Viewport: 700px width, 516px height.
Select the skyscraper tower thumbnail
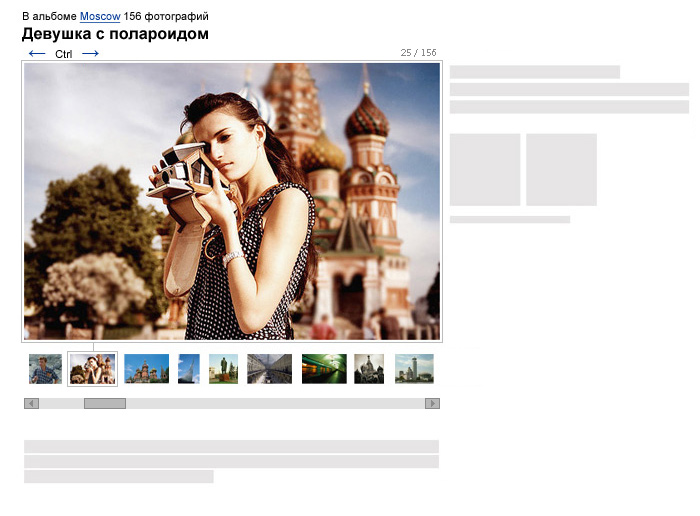pyautogui.click(x=414, y=369)
